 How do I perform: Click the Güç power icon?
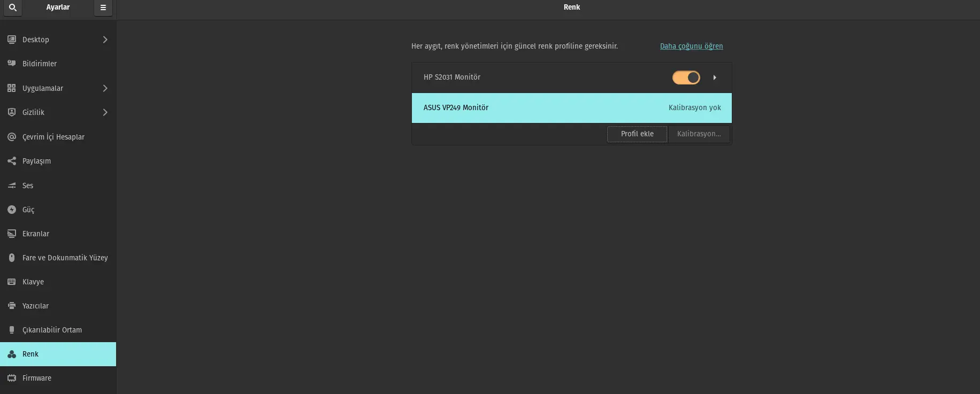click(x=12, y=210)
